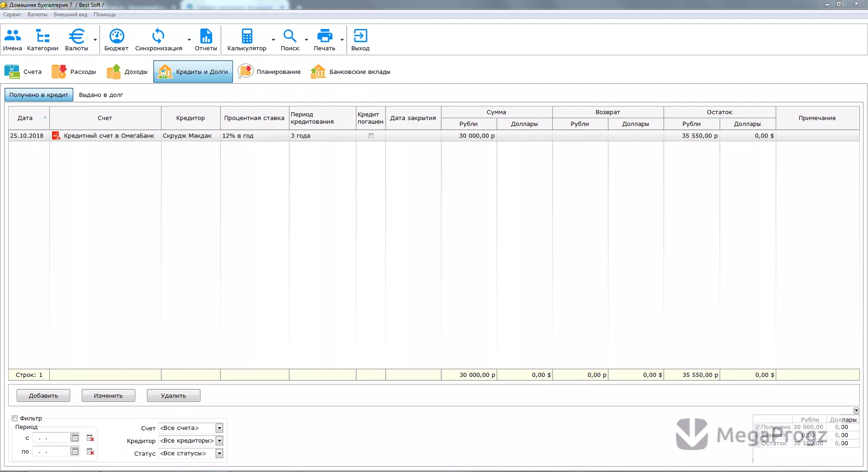Screen dimensions: 868x472
Task: Open the Имена (names) toolbar icon
Action: coord(13,40)
